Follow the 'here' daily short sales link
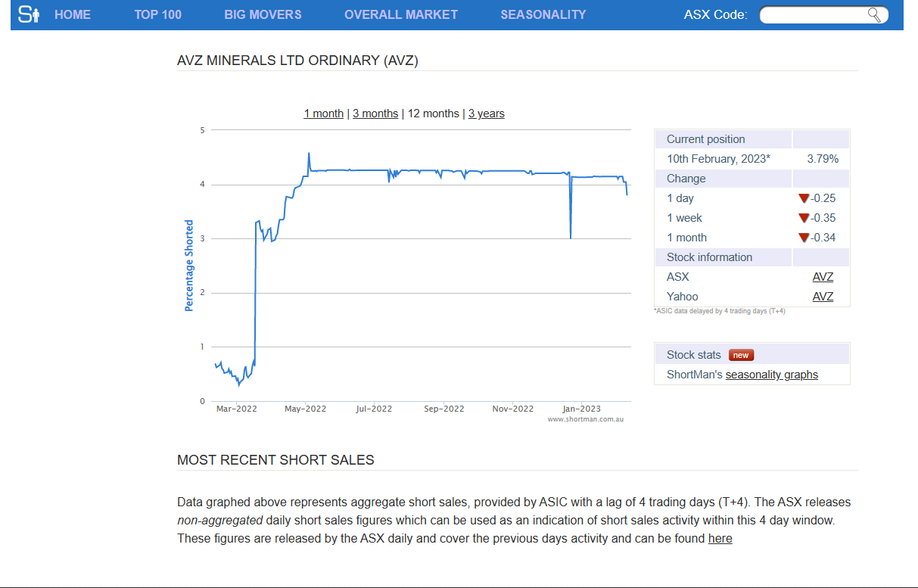 click(x=720, y=539)
